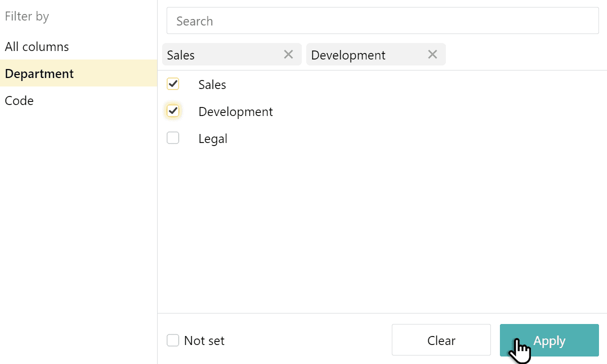This screenshot has height=364, width=607.
Task: Select Department in the Filter by list
Action: coord(39,73)
